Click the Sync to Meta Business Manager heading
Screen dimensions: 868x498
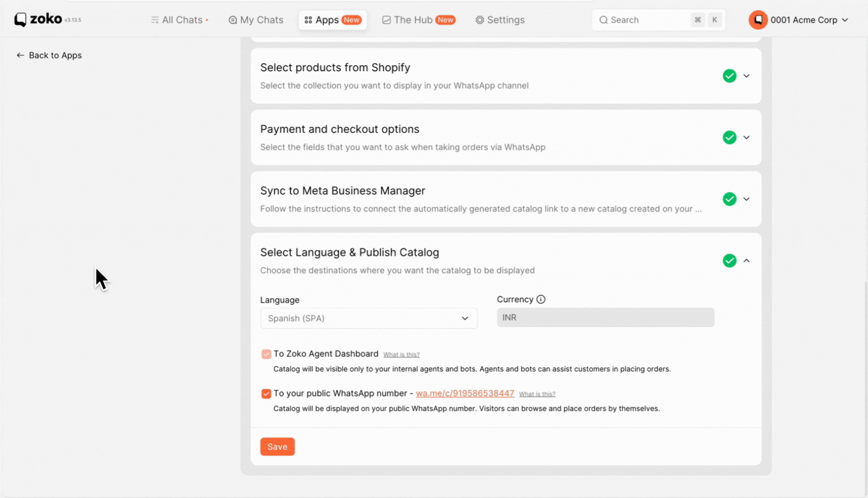pyautogui.click(x=343, y=191)
